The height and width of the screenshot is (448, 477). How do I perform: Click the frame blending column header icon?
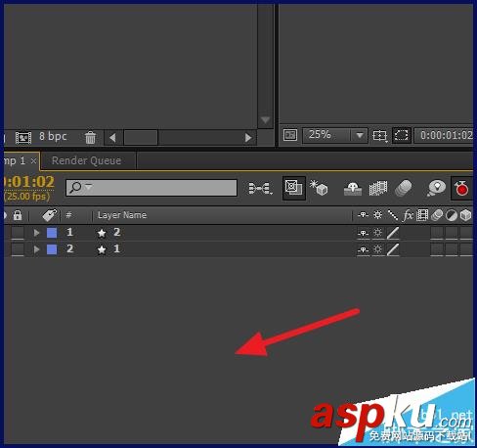click(x=422, y=215)
